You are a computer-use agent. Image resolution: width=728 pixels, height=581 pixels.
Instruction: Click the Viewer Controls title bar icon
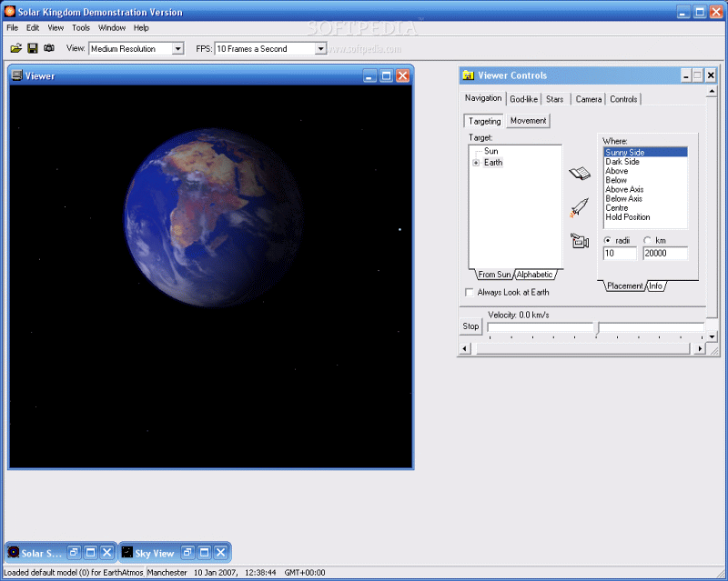click(468, 75)
